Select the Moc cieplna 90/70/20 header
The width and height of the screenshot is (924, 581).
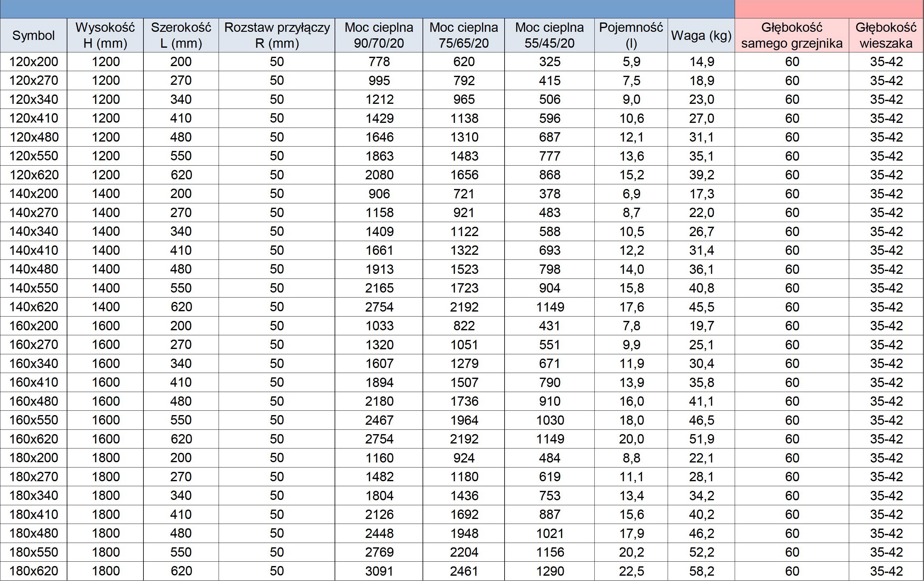[x=379, y=35]
